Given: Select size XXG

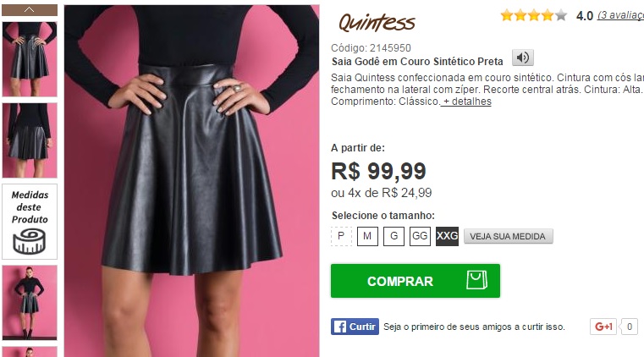Looking at the screenshot, I should [447, 236].
